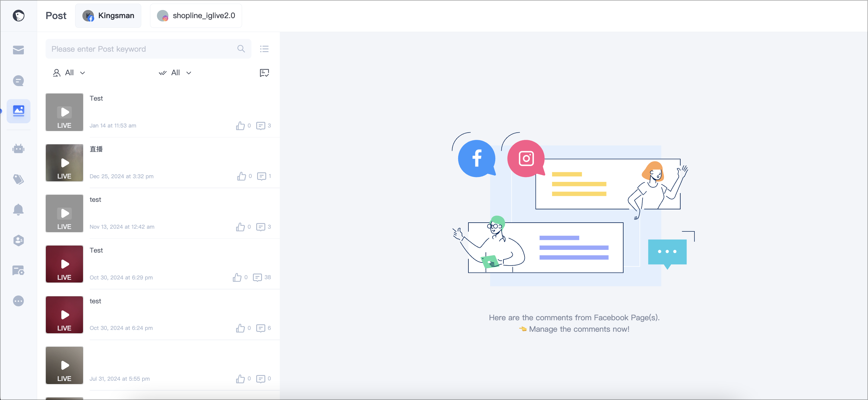The image size is (868, 400).
Task: Switch to Kingsman Facebook page tab
Action: pyautogui.click(x=108, y=15)
